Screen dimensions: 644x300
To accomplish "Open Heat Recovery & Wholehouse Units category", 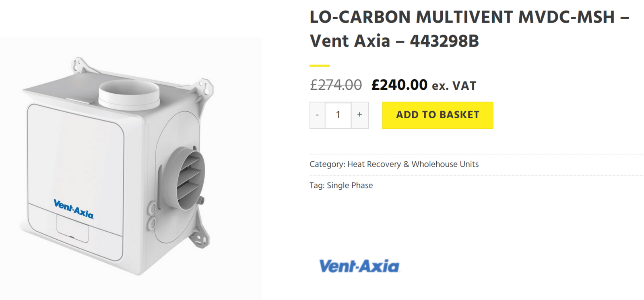I will 413,164.
